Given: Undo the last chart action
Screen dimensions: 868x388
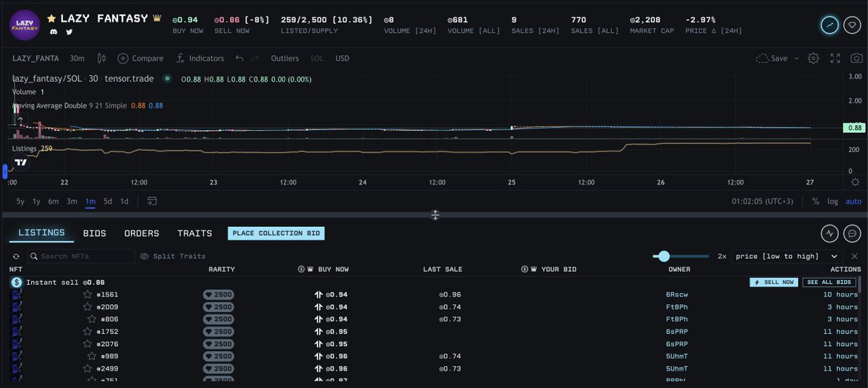Looking at the screenshot, I should 239,59.
